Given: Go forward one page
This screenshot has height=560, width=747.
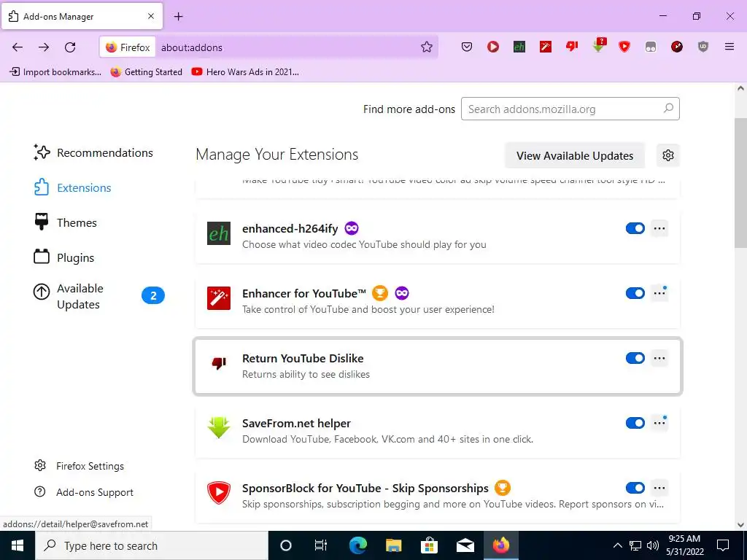Looking at the screenshot, I should pos(44,47).
